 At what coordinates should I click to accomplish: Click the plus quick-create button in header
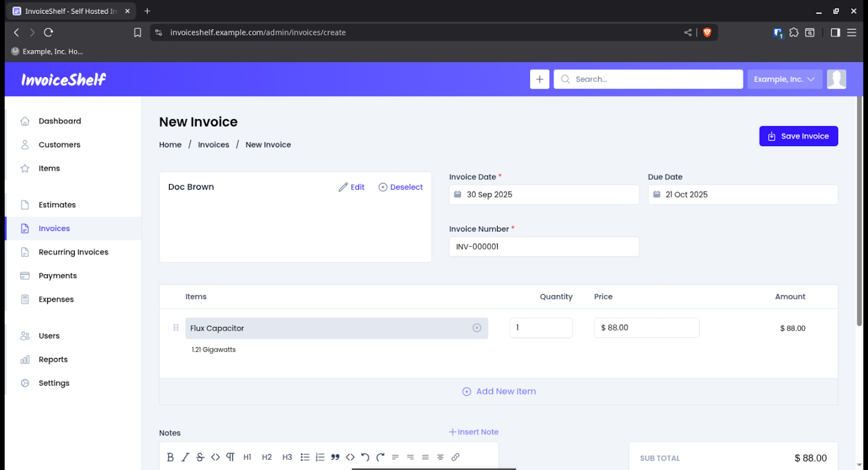pos(539,79)
